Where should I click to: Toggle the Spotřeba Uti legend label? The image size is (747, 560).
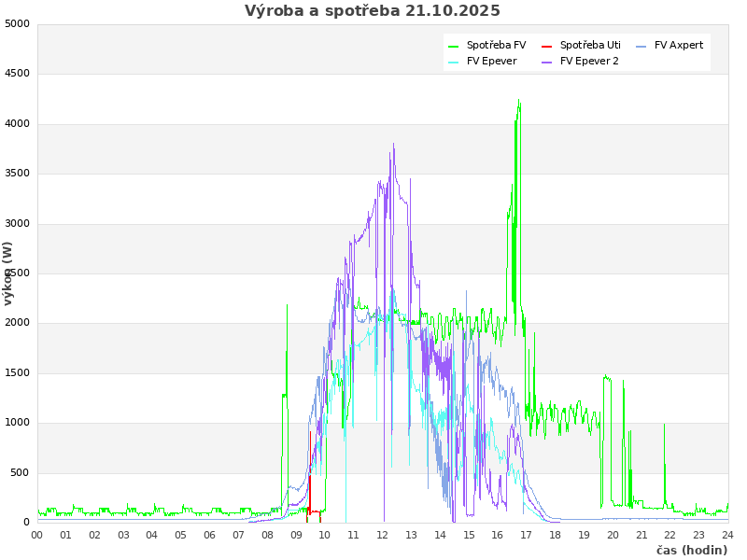[590, 45]
